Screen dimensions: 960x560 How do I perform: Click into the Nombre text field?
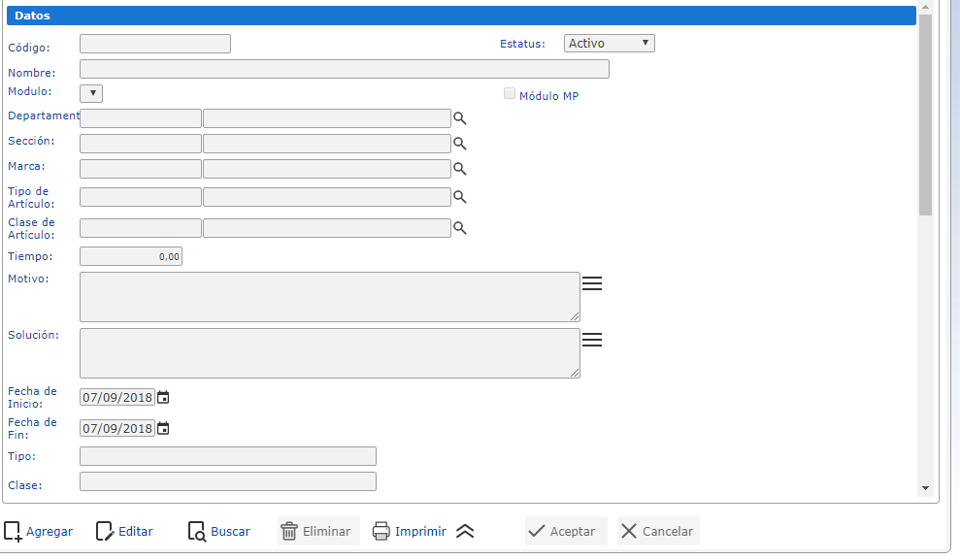click(x=344, y=69)
